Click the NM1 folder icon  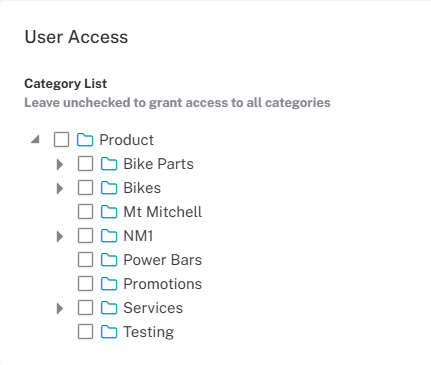[x=109, y=236]
